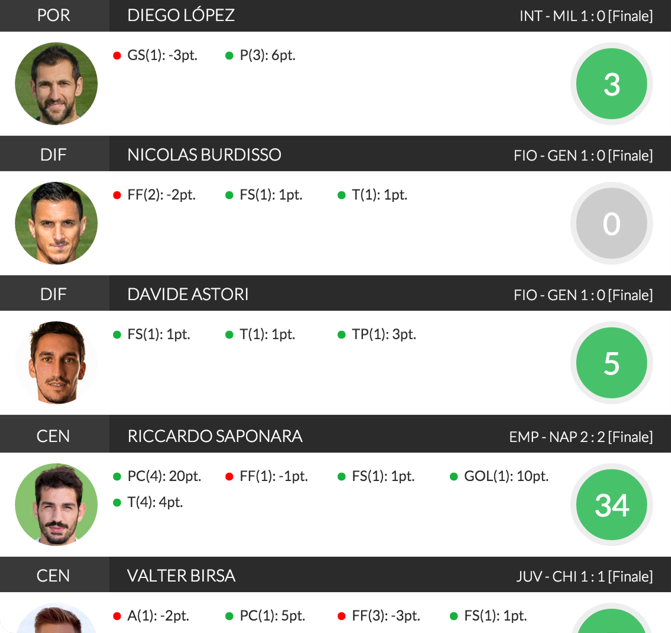Screen dimensions: 671x633
Task: Open EMP - NAP 2:2 match result
Action: coord(581,437)
